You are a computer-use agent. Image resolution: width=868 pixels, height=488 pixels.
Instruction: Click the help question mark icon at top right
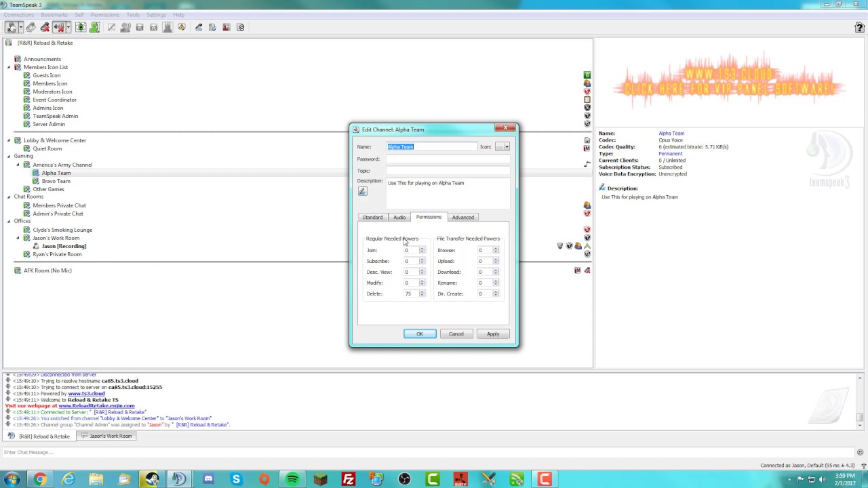(x=859, y=27)
